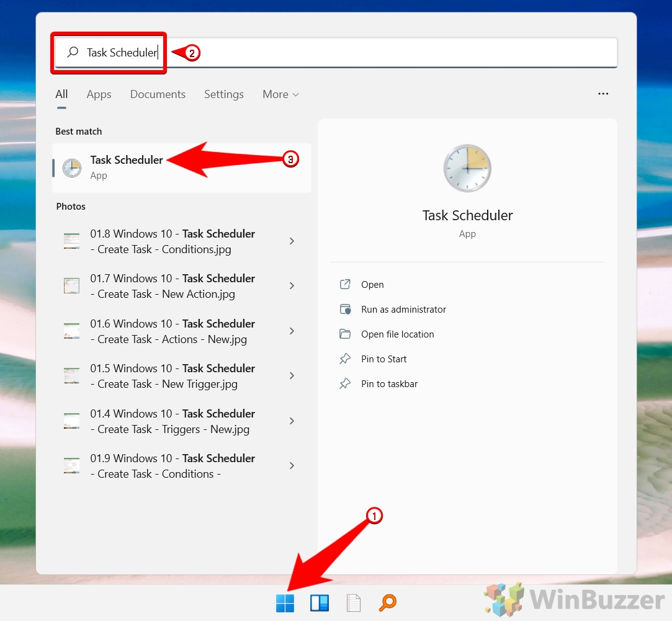This screenshot has width=672, height=621.
Task: Switch to the Documents search tab
Action: [x=158, y=94]
